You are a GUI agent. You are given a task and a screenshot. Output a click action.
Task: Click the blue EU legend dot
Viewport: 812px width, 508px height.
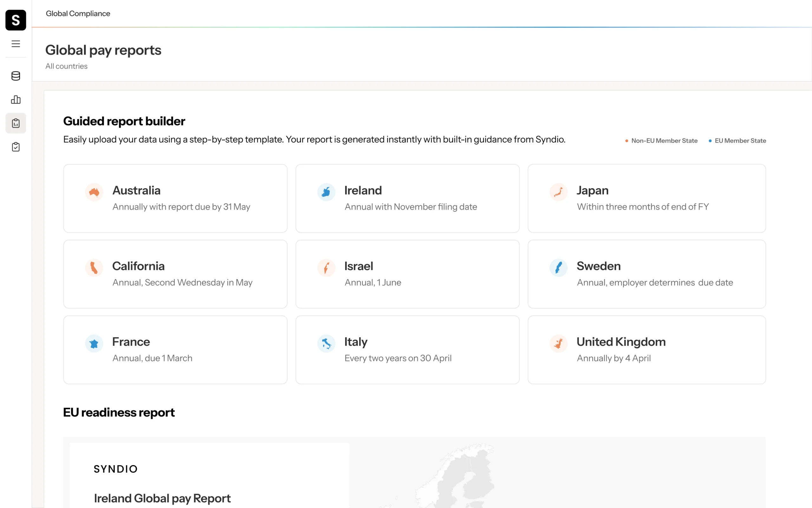(710, 141)
